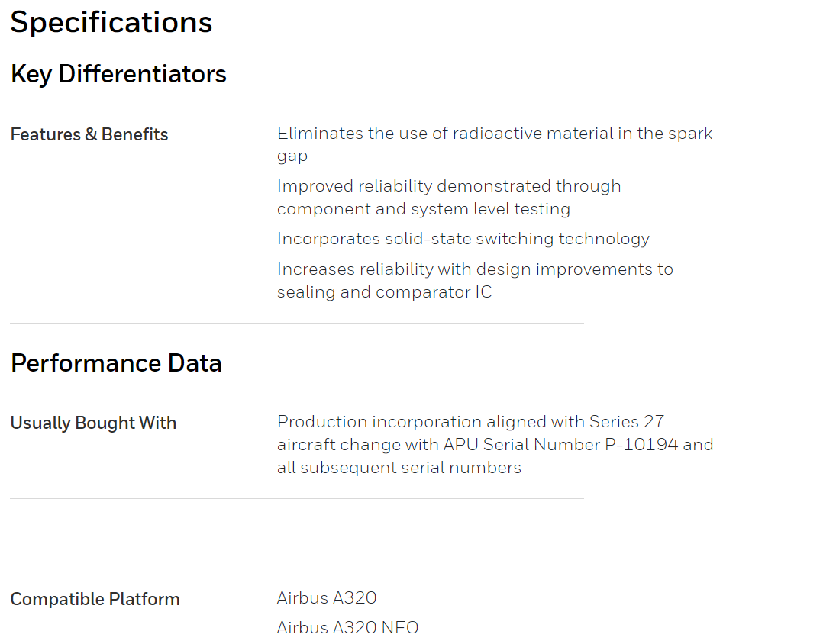Select the Key Differentiators heading
The height and width of the screenshot is (644, 836).
pyautogui.click(x=118, y=74)
